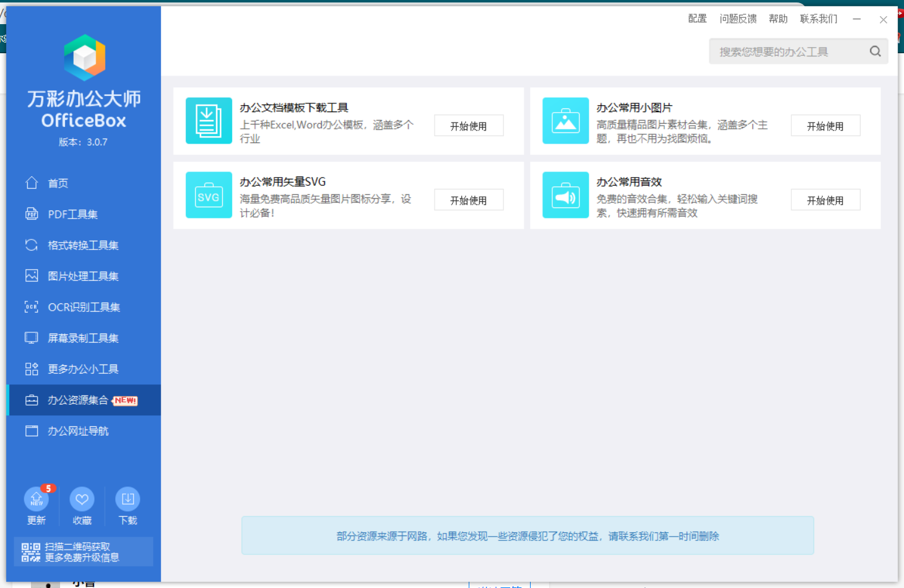Open 问题反馈 feedback link

click(738, 19)
